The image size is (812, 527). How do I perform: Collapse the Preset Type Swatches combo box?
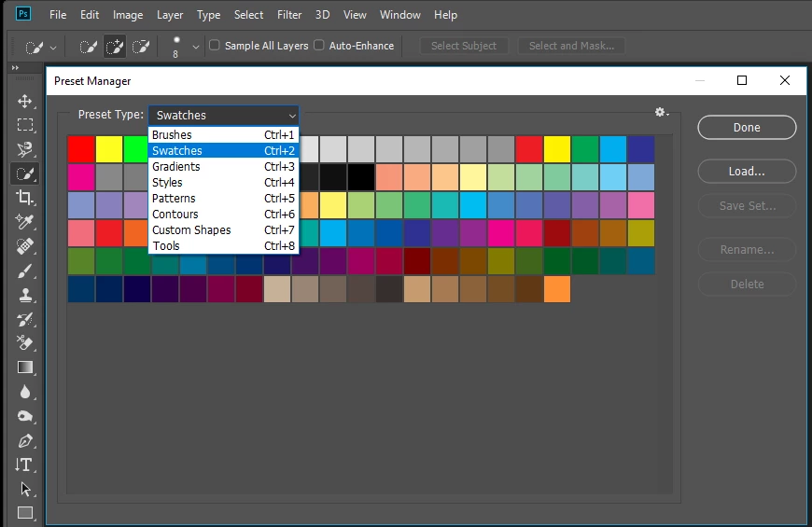point(224,115)
